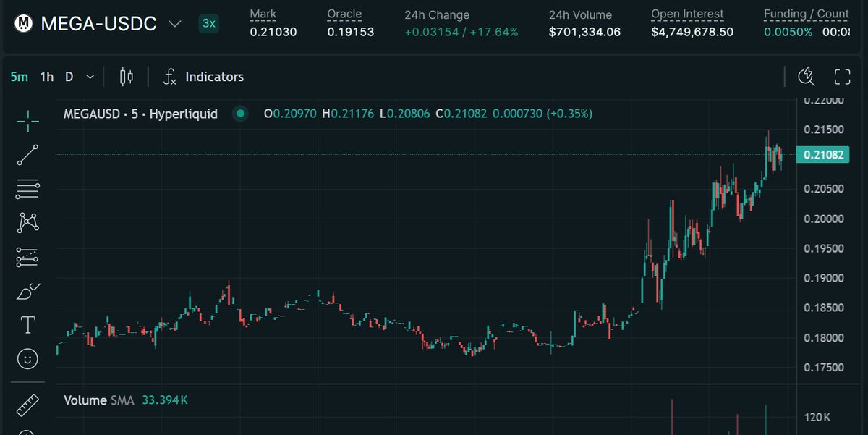
Task: Select the crosshair cursor tool
Action: pos(28,122)
